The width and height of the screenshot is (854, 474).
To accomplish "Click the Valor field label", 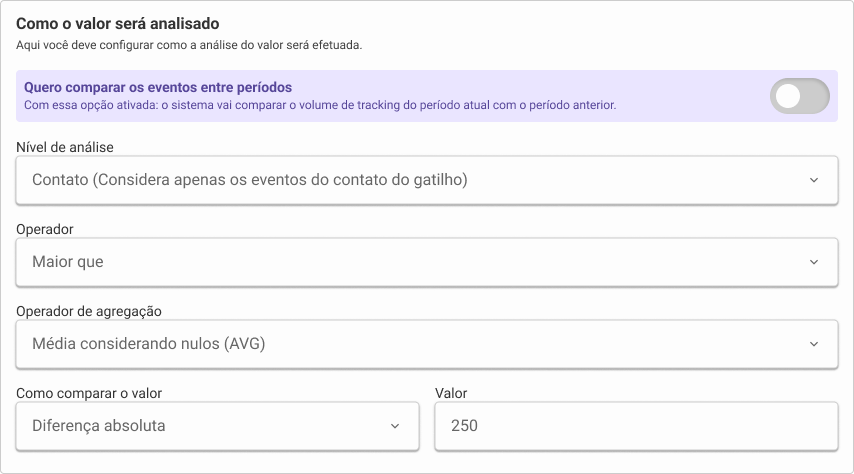I will pos(451,393).
